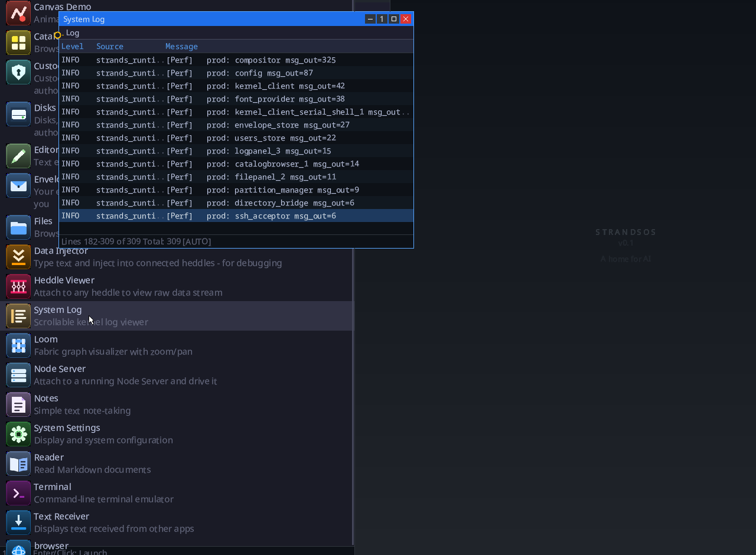Click the Message column header
The height and width of the screenshot is (555, 756).
pyautogui.click(x=181, y=46)
